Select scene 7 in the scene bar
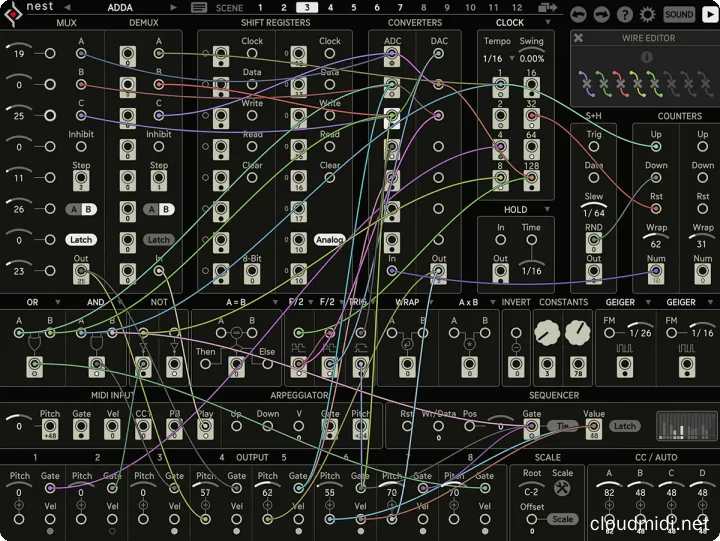 click(x=401, y=8)
